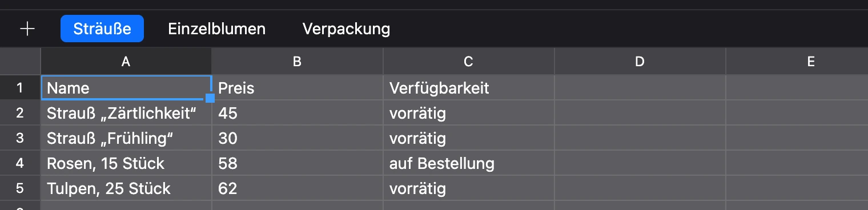
Task: Select column B header
Action: [297, 62]
